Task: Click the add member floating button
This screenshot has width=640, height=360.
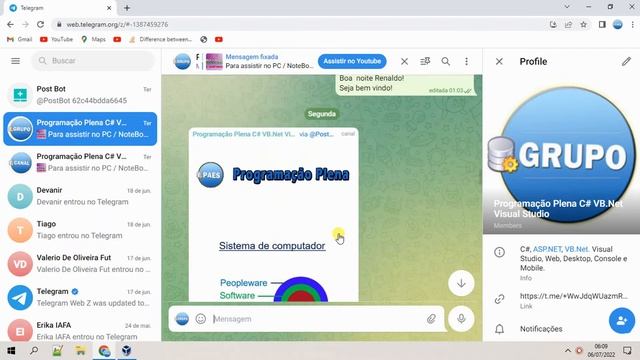Action: point(622,320)
